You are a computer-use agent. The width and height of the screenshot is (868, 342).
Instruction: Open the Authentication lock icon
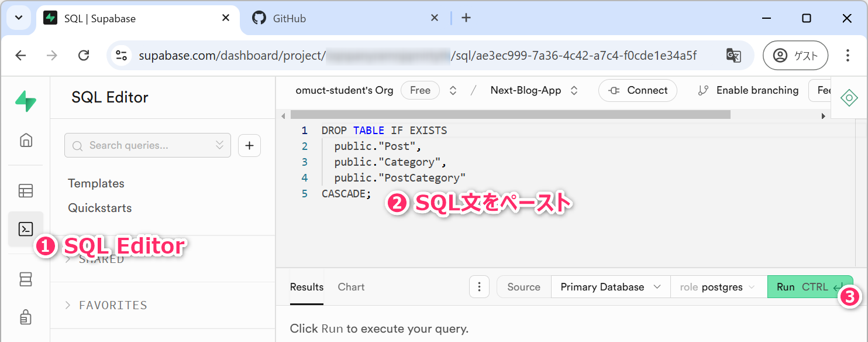pos(26,317)
